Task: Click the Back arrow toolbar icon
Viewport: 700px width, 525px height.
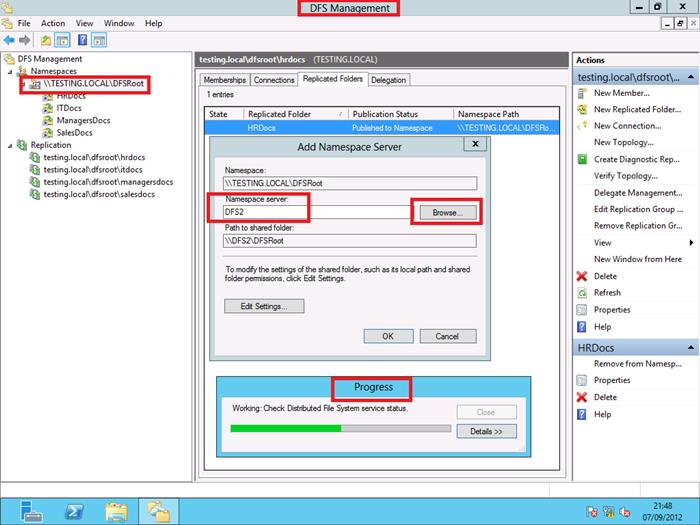Action: (x=8, y=41)
